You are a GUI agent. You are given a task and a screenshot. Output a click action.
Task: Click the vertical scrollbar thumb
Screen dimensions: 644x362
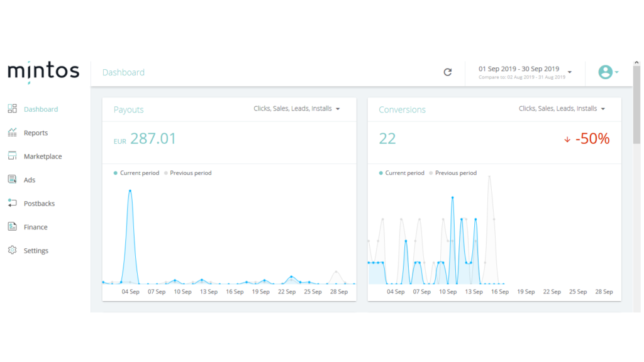636,105
